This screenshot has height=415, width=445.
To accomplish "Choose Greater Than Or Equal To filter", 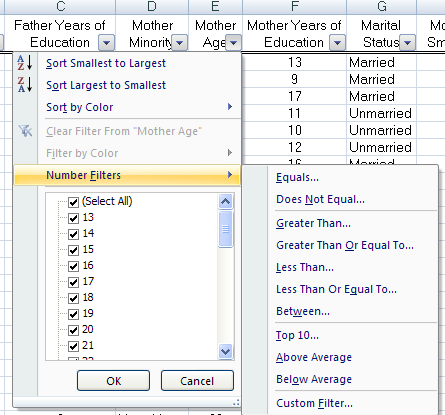I will 345,245.
